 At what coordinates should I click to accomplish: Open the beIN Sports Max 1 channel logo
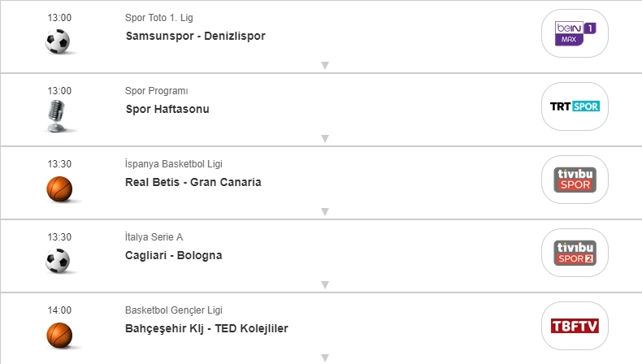click(x=575, y=33)
